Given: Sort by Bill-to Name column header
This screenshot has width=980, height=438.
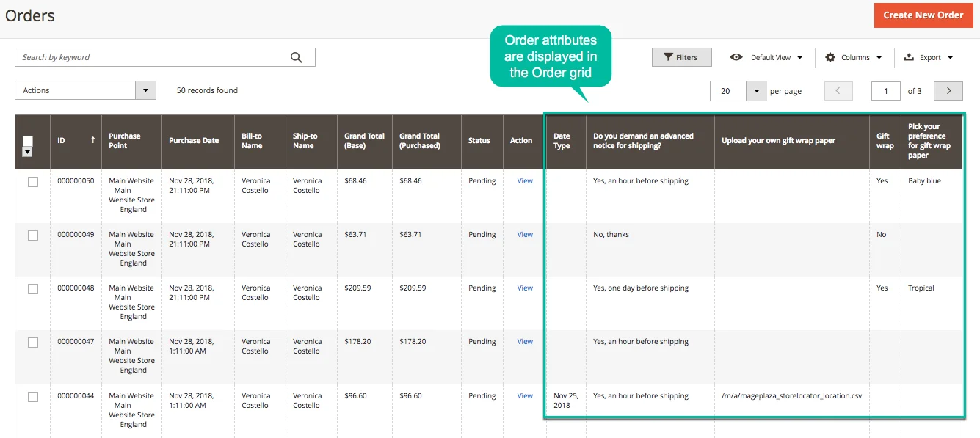Looking at the screenshot, I should [x=260, y=141].
